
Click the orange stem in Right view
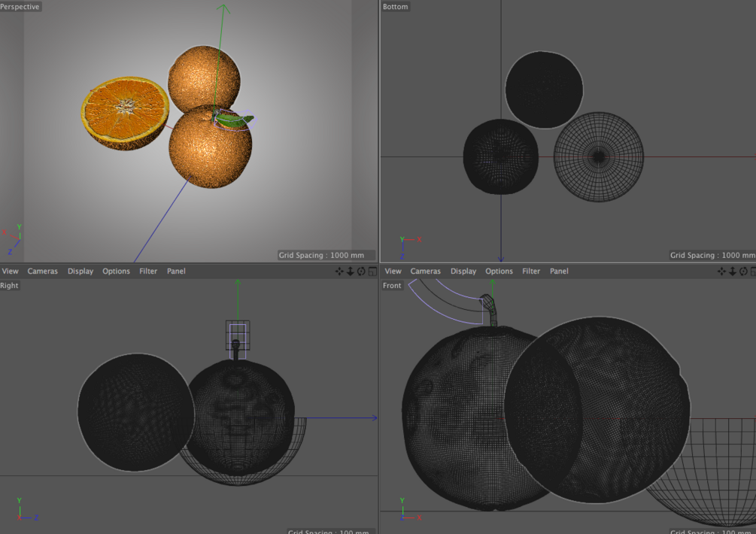(235, 350)
